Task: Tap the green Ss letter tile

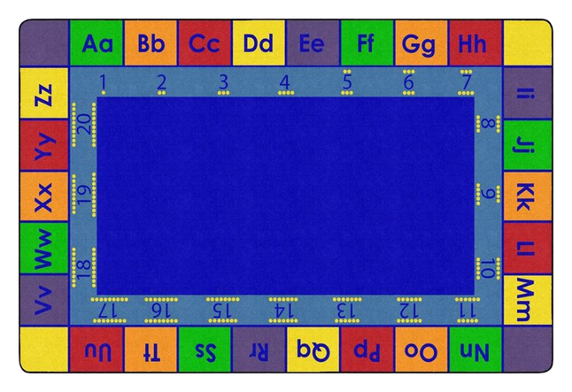Action: (x=205, y=350)
